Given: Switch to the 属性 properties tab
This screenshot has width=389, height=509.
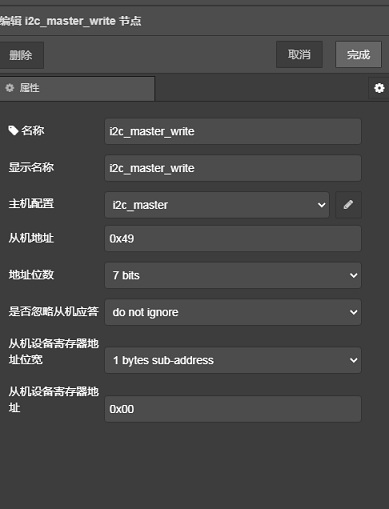Looking at the screenshot, I should click(x=77, y=88).
